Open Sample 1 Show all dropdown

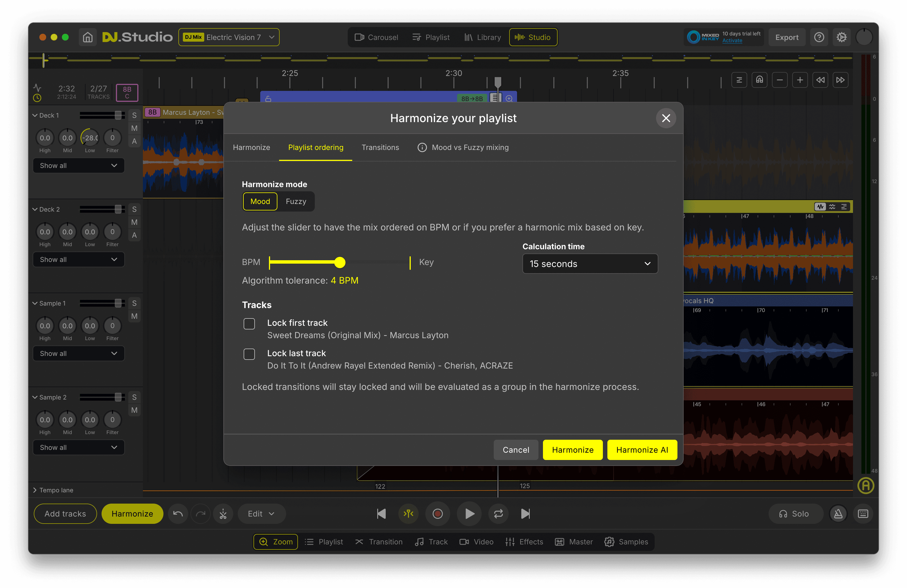point(78,353)
